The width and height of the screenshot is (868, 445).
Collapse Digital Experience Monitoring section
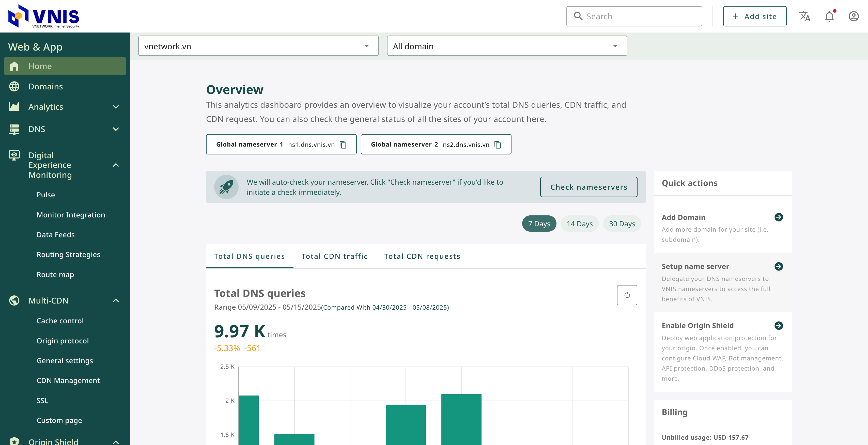pos(116,165)
